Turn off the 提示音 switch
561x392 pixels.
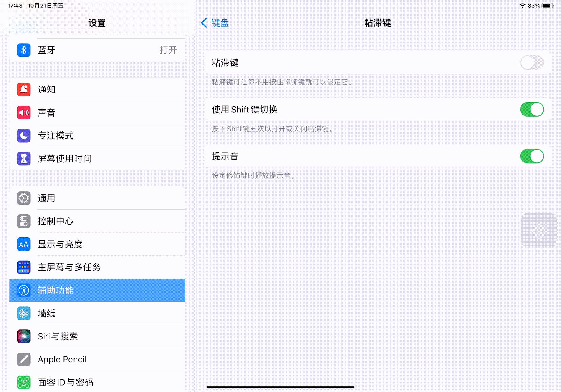click(531, 156)
